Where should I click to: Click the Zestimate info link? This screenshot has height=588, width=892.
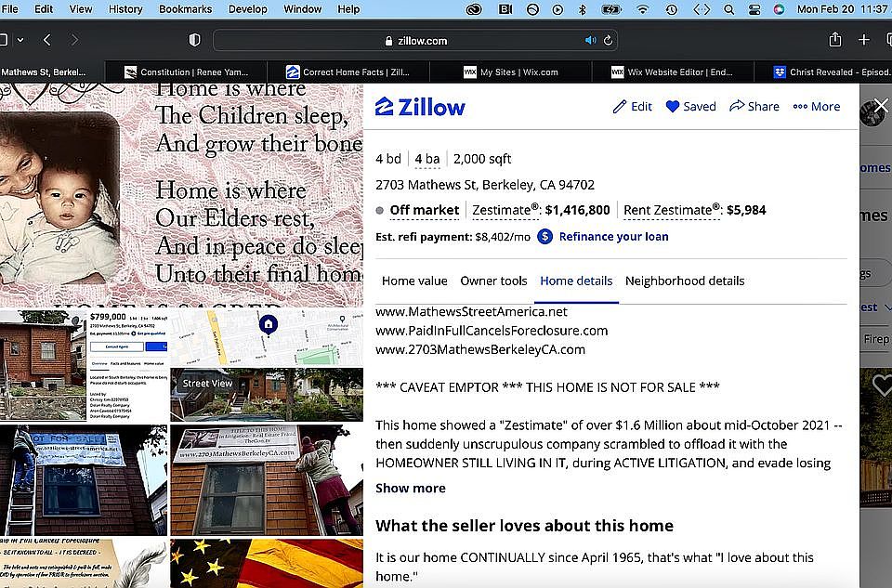click(505, 211)
